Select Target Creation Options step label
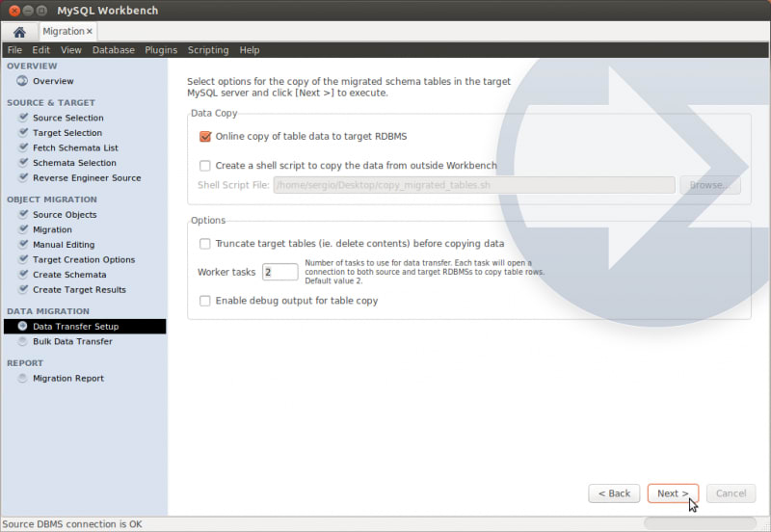Viewport: 771px width, 532px height. pyautogui.click(x=84, y=259)
